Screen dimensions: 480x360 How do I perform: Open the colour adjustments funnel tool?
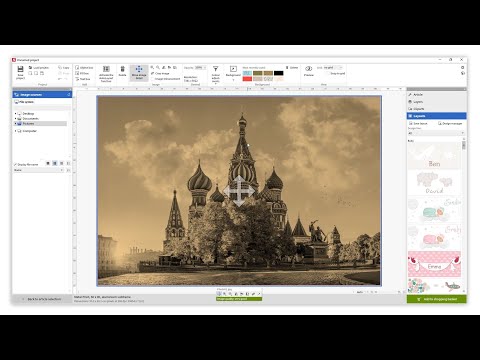216,69
